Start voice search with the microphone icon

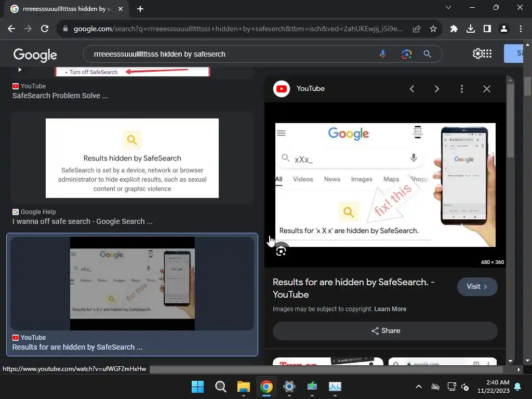pyautogui.click(x=383, y=54)
